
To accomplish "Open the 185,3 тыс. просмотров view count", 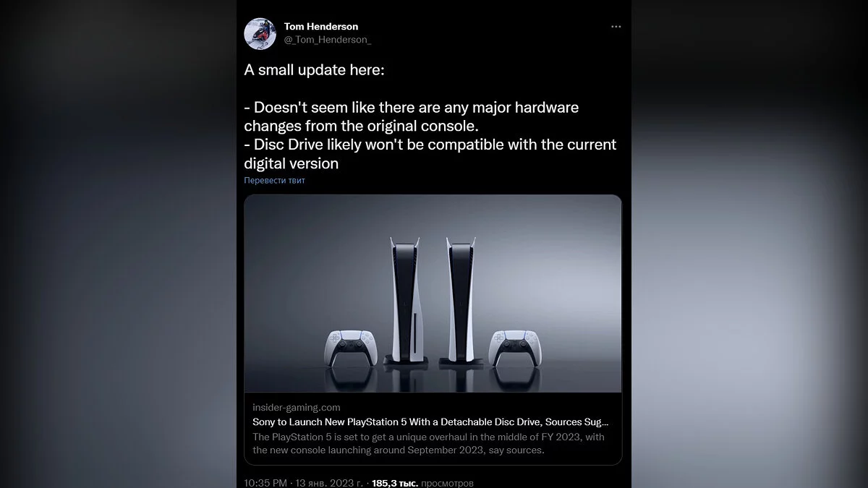I will pos(422,482).
